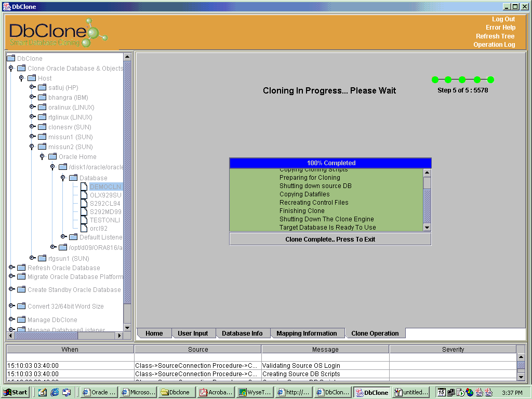Click the system tray clock showing 3:37 PM
Screen dimensions: 532x399
(x=512, y=393)
